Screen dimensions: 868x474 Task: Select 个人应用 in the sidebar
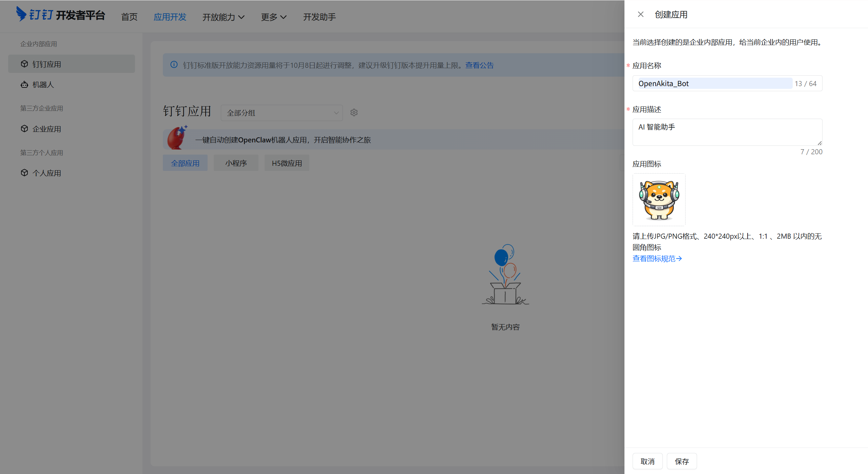pyautogui.click(x=72, y=173)
